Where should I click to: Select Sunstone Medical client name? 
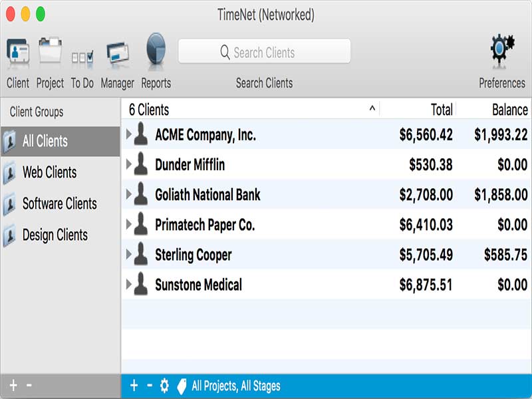pos(198,285)
